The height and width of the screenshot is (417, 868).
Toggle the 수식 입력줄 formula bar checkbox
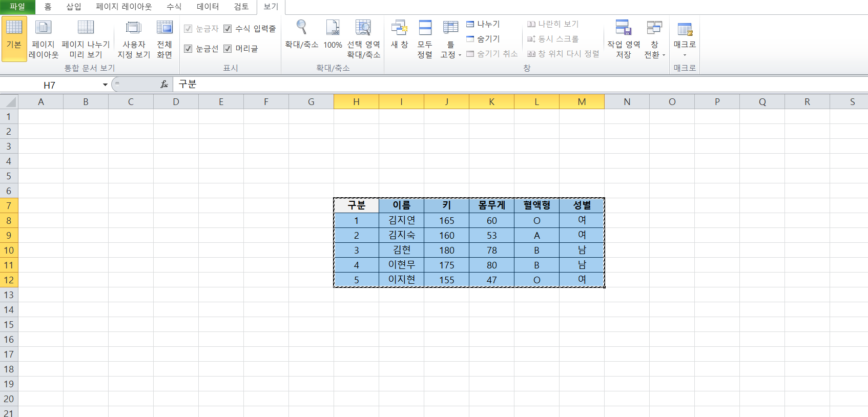(228, 29)
